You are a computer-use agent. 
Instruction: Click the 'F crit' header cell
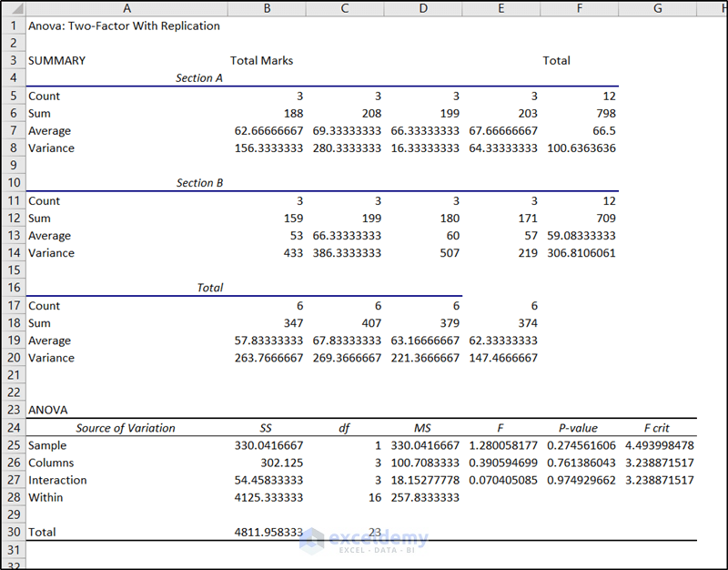[656, 428]
